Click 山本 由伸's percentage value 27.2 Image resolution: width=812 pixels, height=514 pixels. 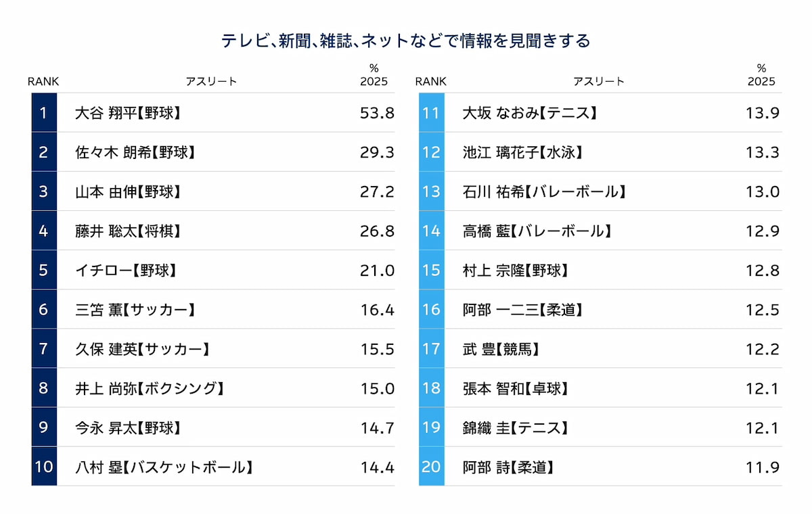pos(376,191)
